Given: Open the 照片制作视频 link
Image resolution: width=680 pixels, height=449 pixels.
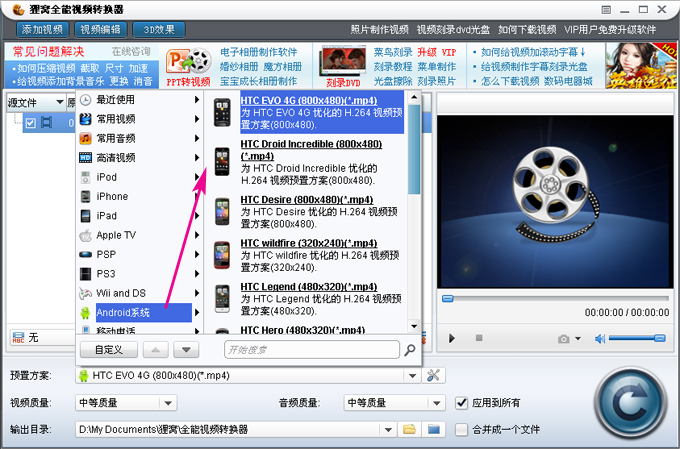Looking at the screenshot, I should [379, 29].
